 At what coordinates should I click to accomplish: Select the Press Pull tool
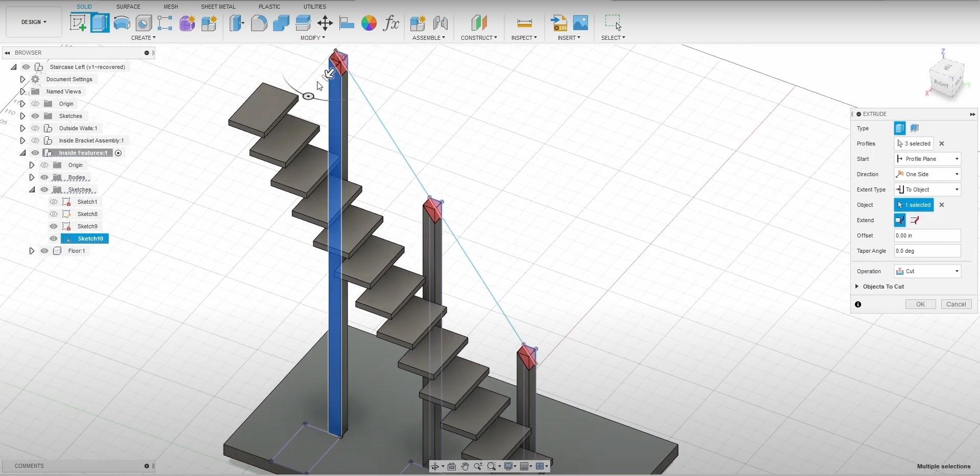point(237,23)
